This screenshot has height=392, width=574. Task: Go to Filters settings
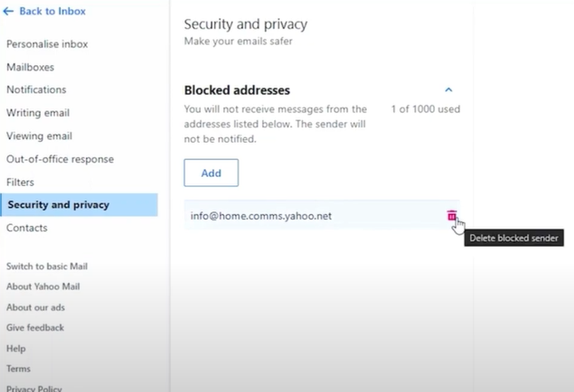(x=20, y=182)
